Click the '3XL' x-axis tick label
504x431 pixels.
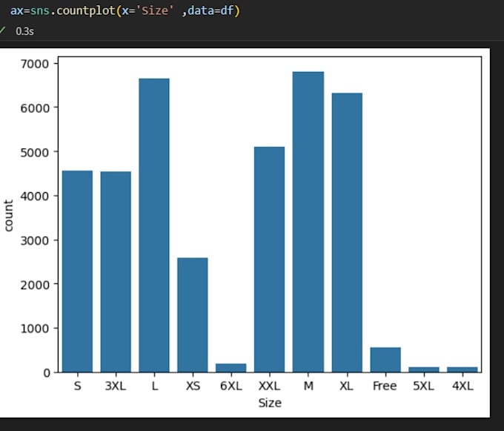click(x=116, y=386)
